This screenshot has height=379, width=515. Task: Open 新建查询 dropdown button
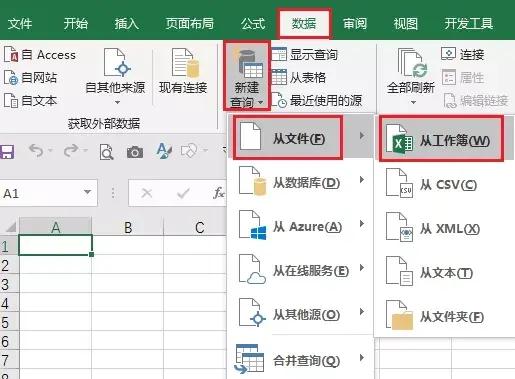coord(247,76)
